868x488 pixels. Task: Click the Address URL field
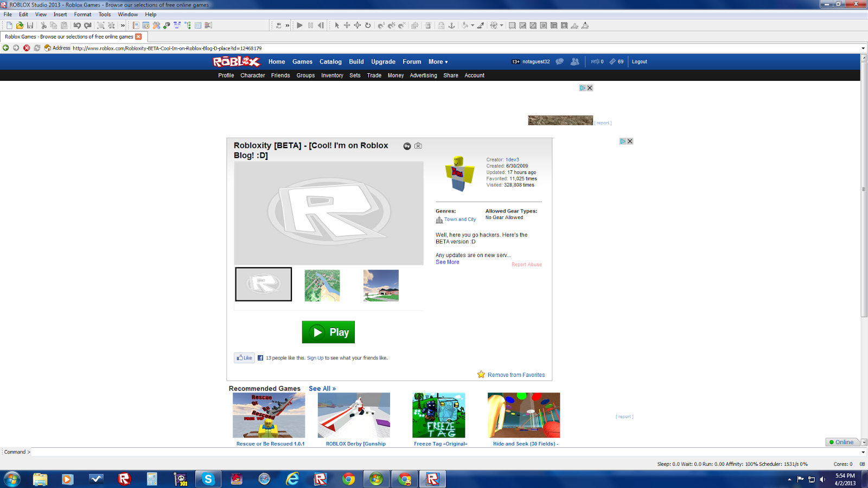point(465,48)
